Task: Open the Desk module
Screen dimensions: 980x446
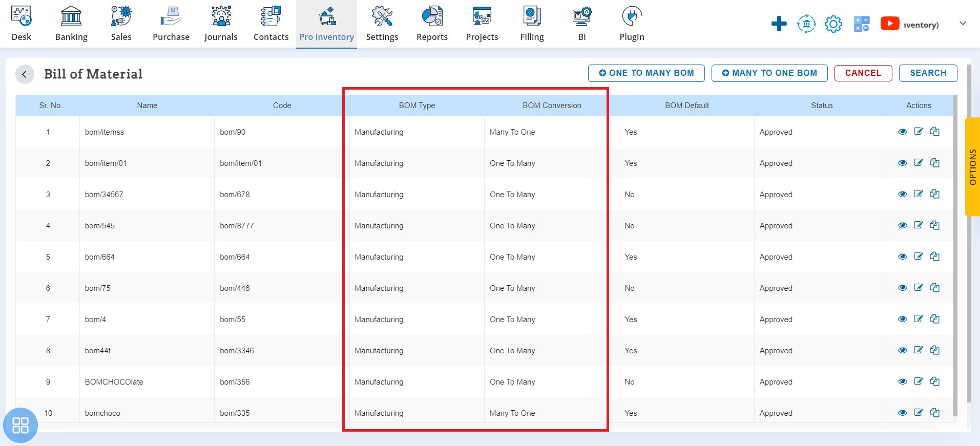Action: (22, 24)
